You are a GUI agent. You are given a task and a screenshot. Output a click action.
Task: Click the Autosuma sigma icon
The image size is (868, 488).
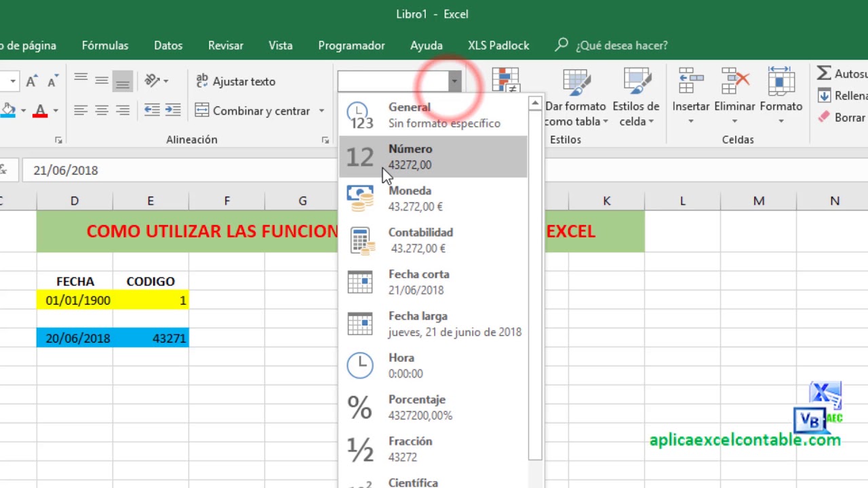coord(824,73)
